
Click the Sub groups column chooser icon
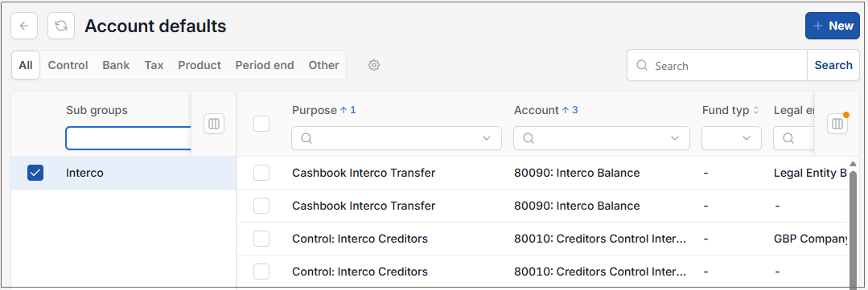click(214, 124)
